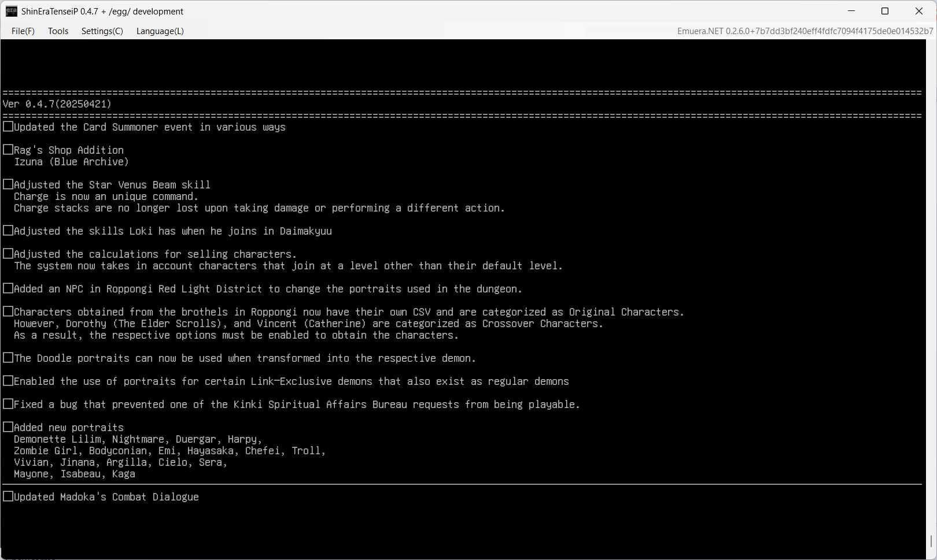This screenshot has width=937, height=560.
Task: Select the box for selling characters calculations
Action: tap(8, 254)
